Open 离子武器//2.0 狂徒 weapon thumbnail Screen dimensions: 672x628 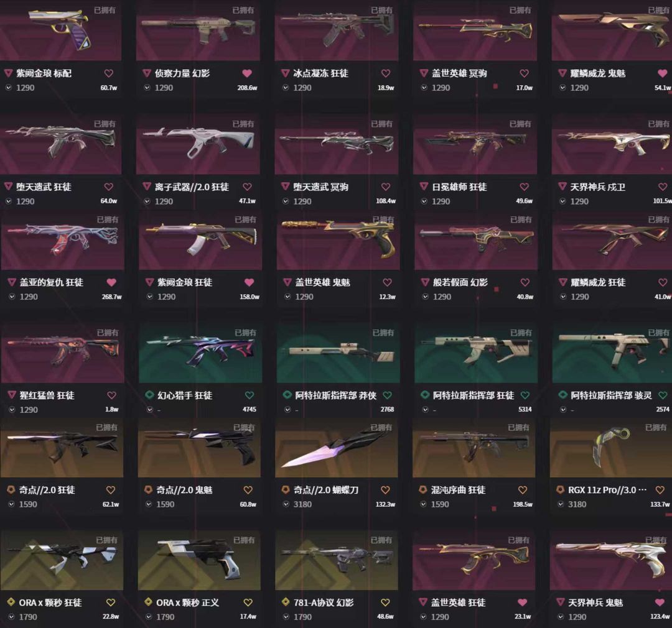click(x=198, y=143)
